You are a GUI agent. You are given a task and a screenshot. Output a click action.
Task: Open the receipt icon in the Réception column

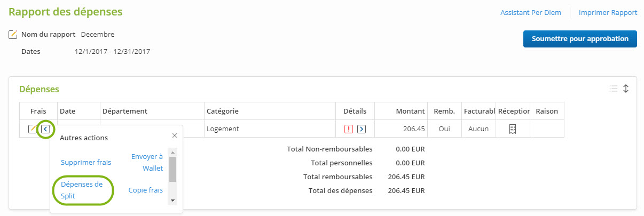pyautogui.click(x=513, y=129)
